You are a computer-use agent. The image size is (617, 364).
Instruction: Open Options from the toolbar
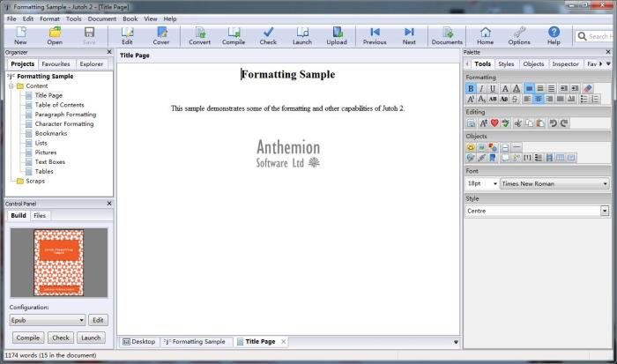click(x=519, y=35)
